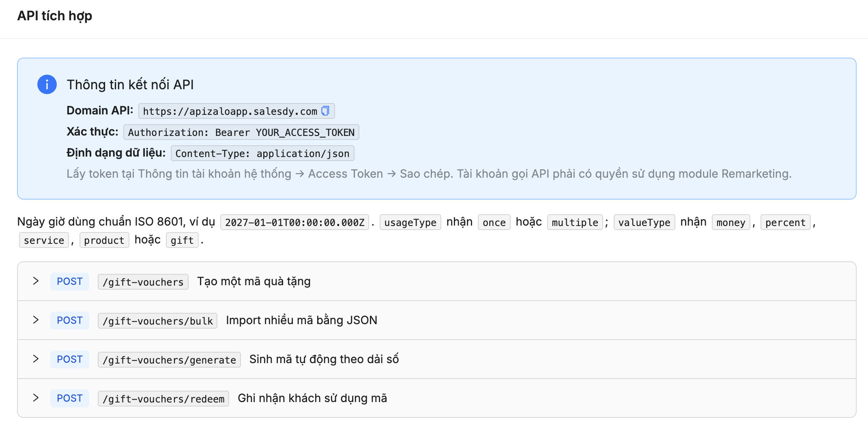Viewport: 868px width, 426px height.
Task: Expand the /gift-vouchers endpoint row chevron
Action: tap(36, 281)
